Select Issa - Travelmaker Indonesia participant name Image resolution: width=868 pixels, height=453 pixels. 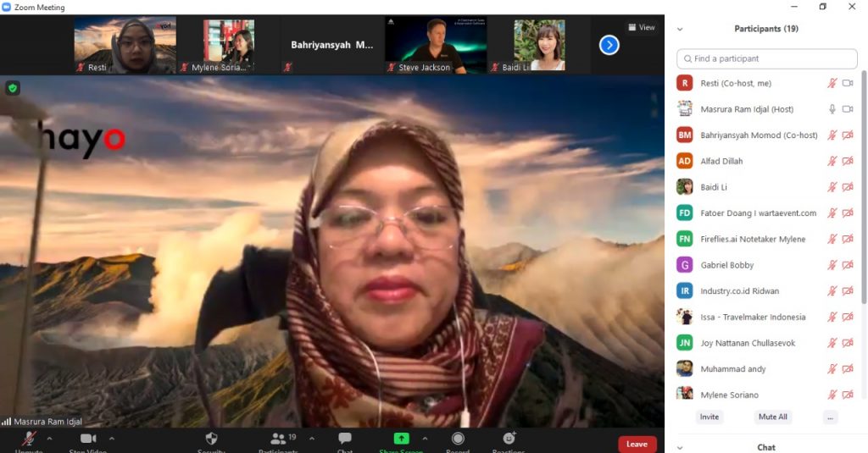point(753,317)
